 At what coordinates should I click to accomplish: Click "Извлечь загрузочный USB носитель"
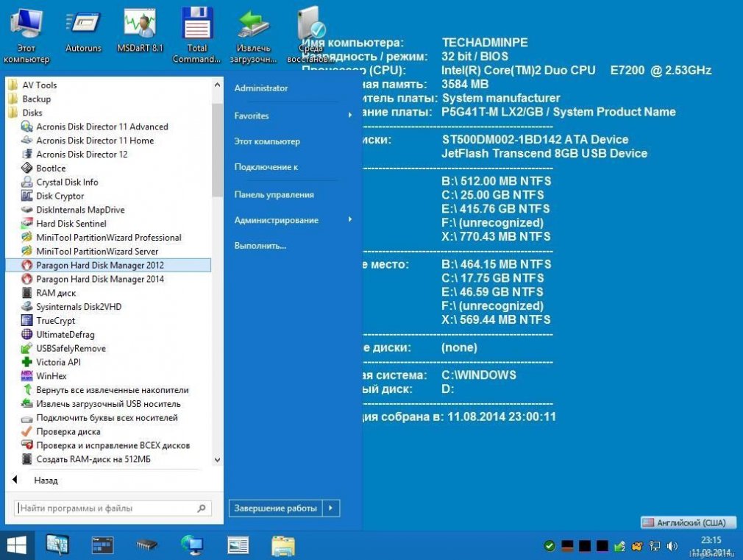(x=108, y=404)
